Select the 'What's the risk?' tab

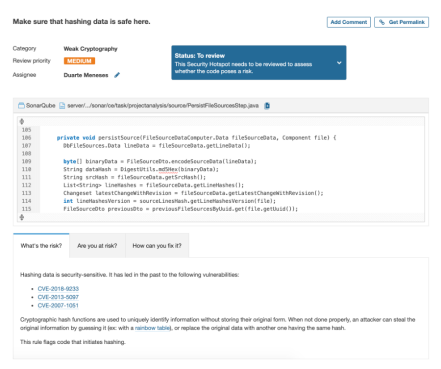point(41,246)
